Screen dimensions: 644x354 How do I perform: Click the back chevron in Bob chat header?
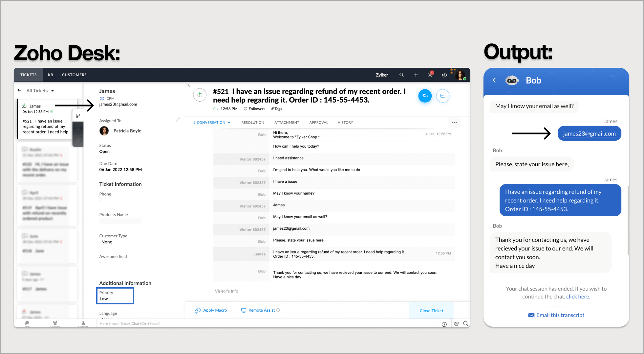point(494,80)
